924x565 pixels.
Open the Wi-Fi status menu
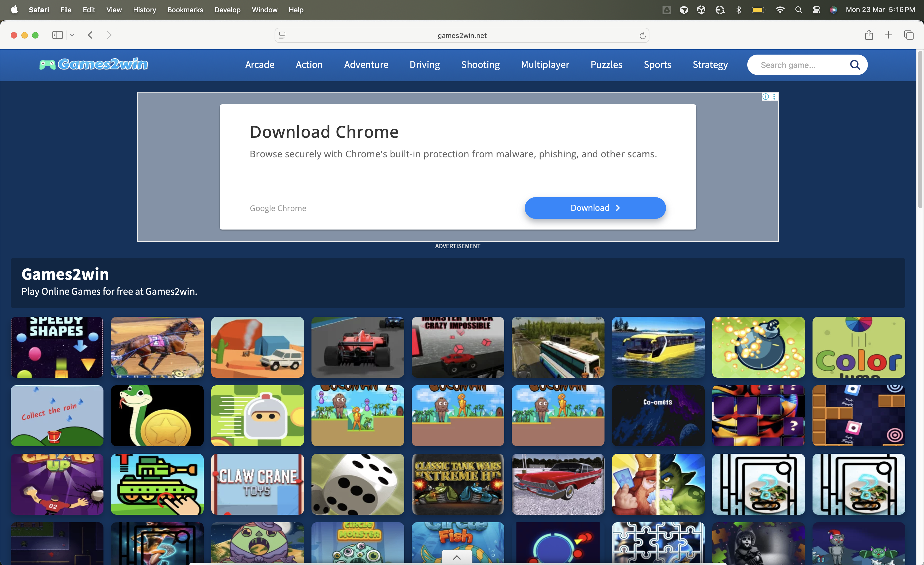780,10
